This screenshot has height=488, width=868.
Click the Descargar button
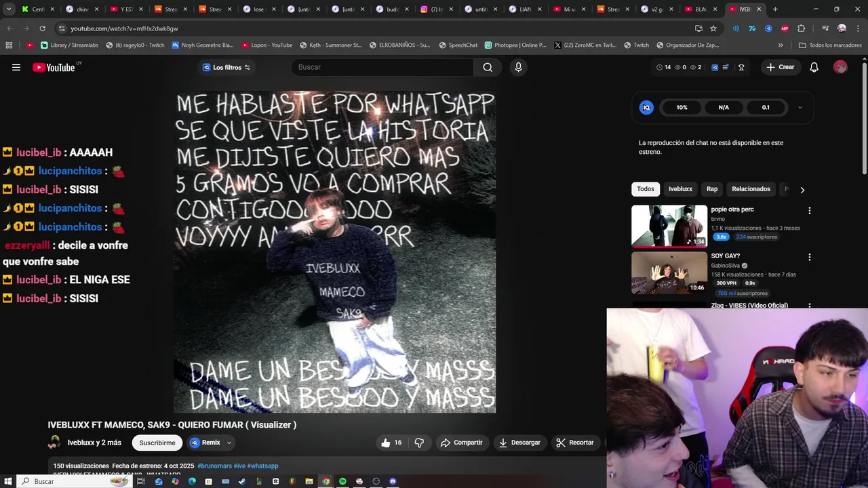click(519, 443)
